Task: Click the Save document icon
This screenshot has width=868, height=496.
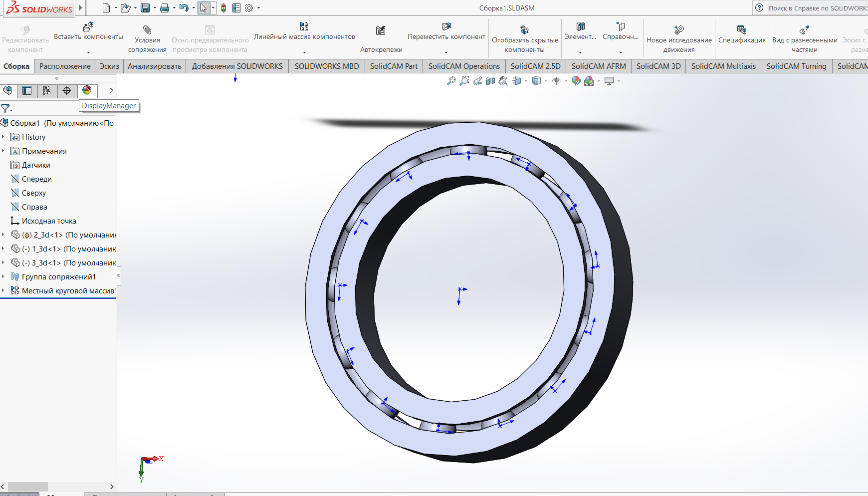Action: coord(145,8)
